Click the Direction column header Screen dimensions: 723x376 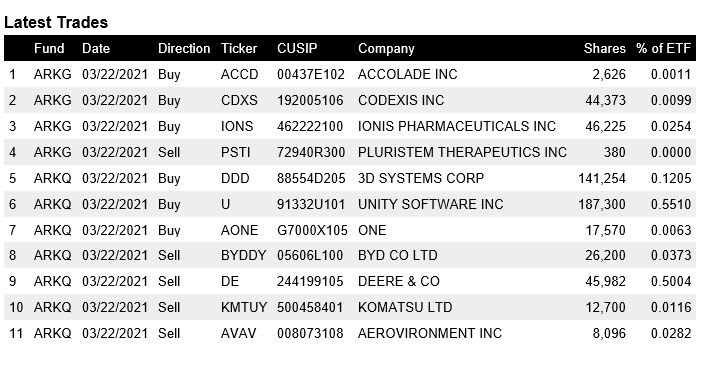coord(184,48)
